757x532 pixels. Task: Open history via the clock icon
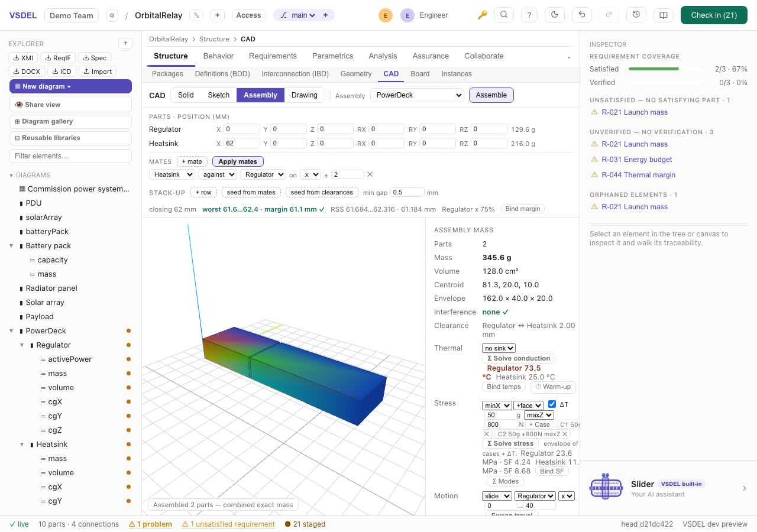[x=636, y=15]
